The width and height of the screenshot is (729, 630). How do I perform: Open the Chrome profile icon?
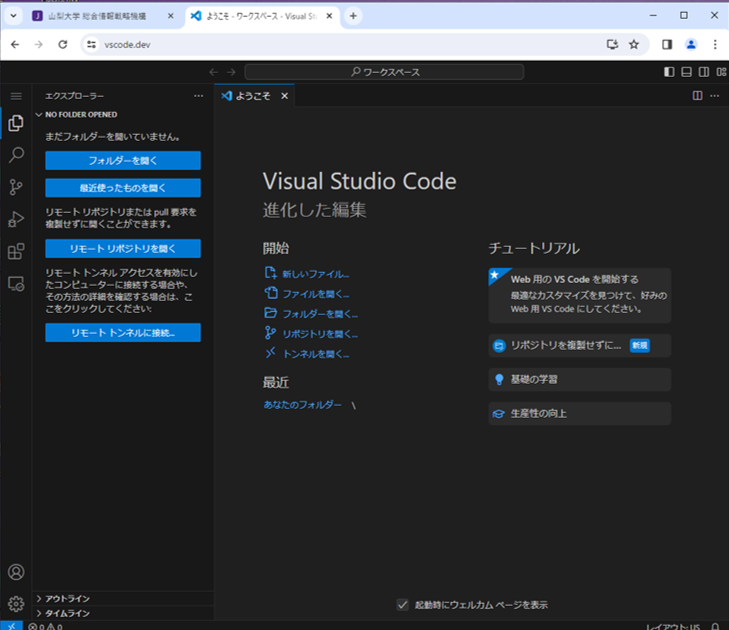click(691, 45)
